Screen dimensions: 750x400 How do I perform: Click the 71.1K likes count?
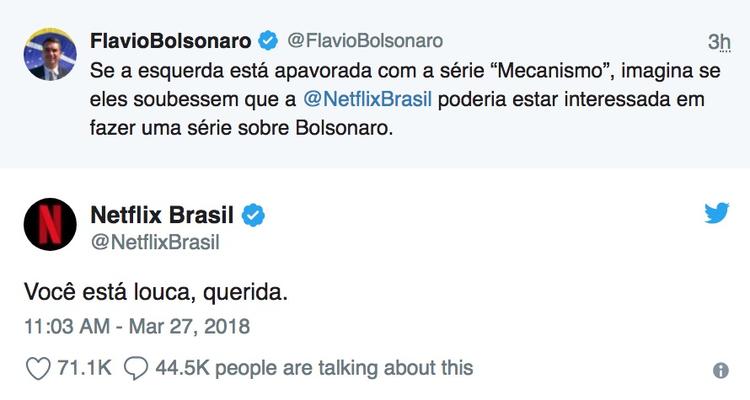(x=84, y=369)
